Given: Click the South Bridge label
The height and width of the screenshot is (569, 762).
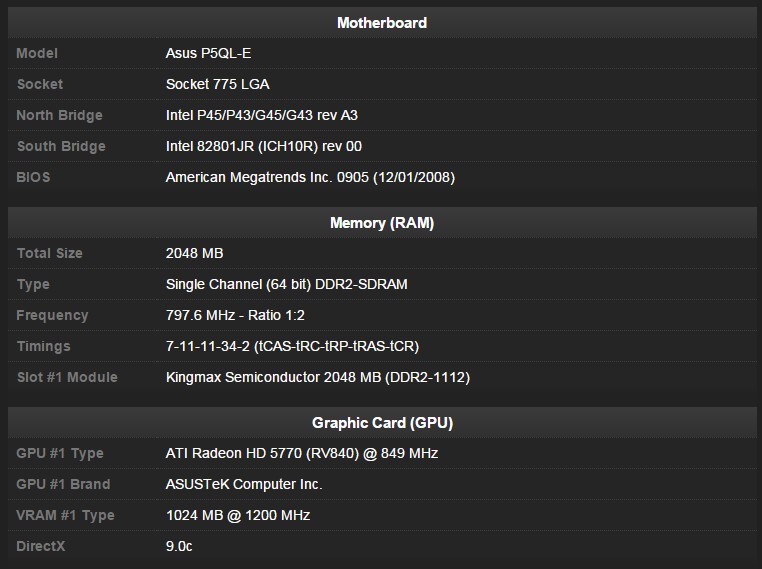Looking at the screenshot, I should point(61,146).
